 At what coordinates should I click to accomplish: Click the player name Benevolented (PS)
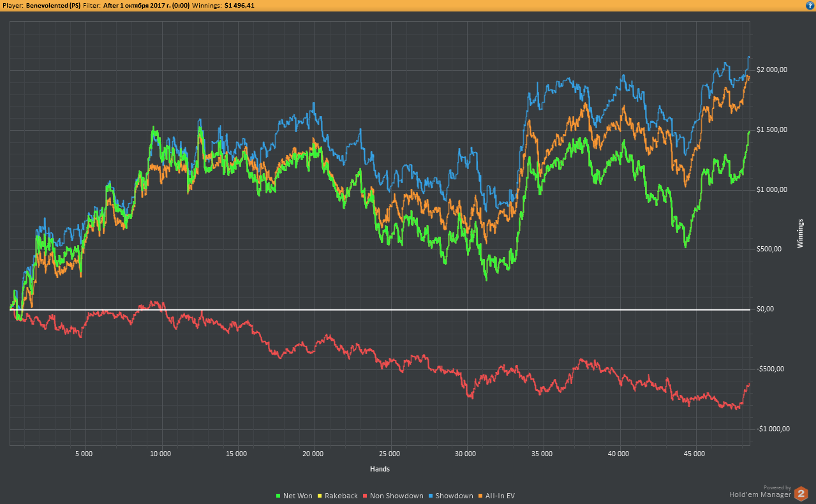53,5
